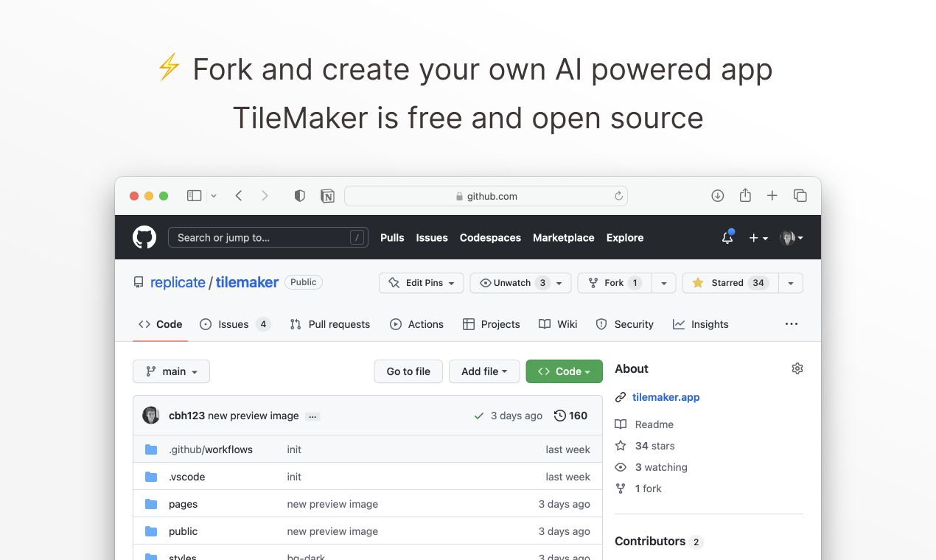Focus the Search or jump to field

(x=268, y=237)
